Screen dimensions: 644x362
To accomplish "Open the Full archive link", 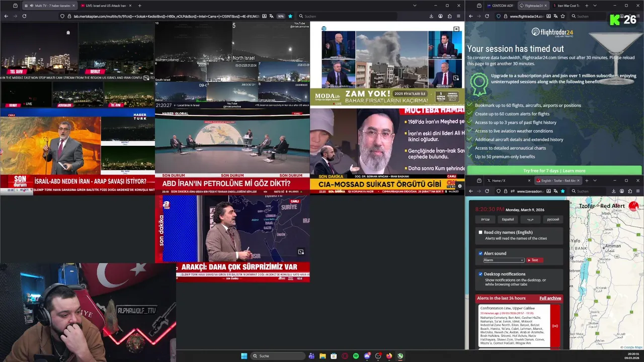I will (550, 298).
